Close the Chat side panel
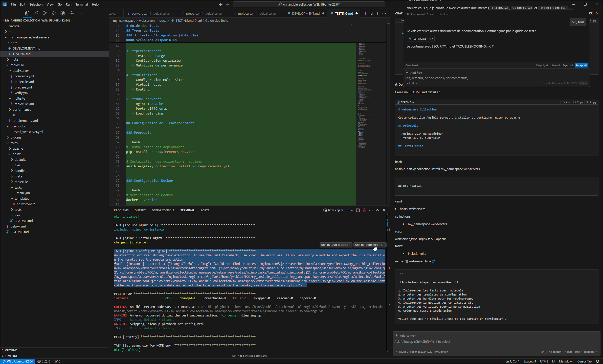 pos(597,13)
